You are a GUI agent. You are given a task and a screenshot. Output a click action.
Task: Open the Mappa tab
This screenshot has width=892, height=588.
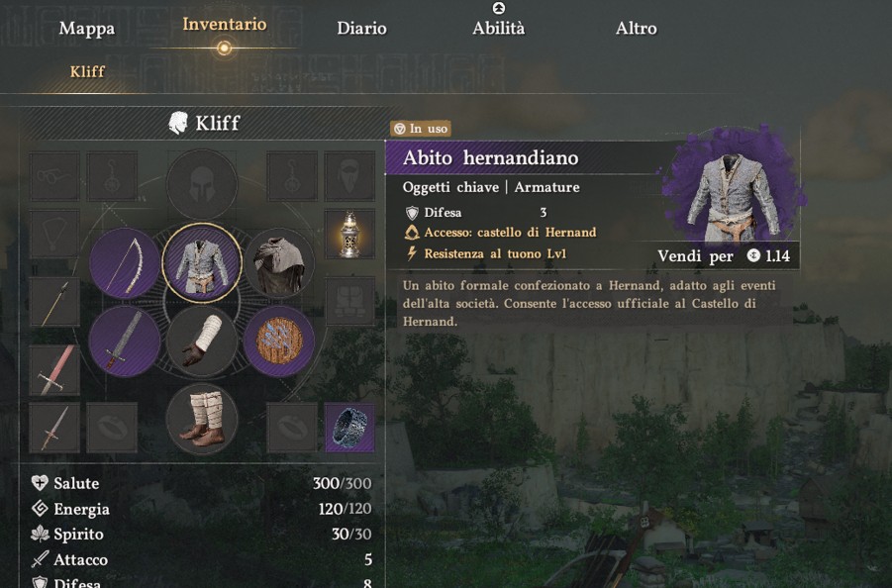[x=87, y=28]
